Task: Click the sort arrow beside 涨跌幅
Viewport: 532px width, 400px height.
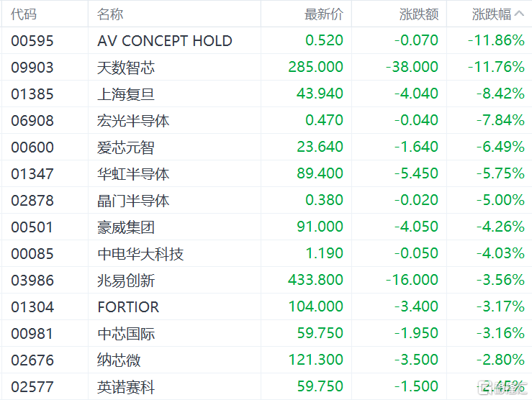Action: [520, 14]
